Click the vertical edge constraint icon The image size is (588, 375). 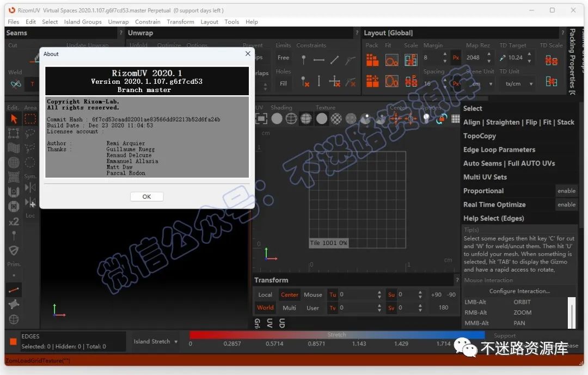tap(319, 81)
